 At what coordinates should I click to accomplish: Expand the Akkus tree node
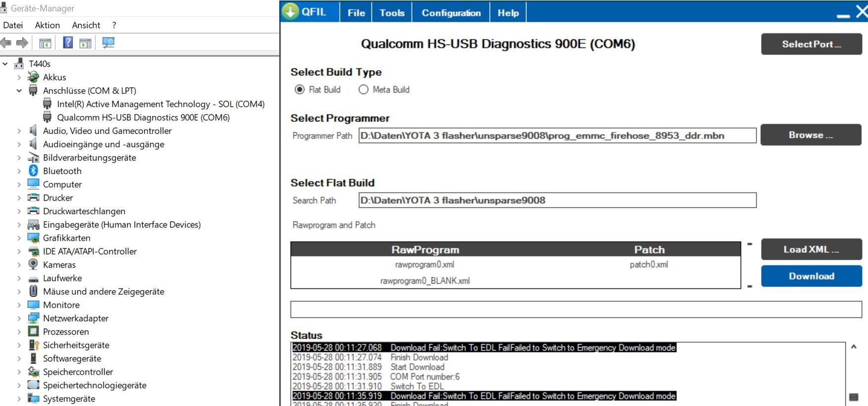19,77
